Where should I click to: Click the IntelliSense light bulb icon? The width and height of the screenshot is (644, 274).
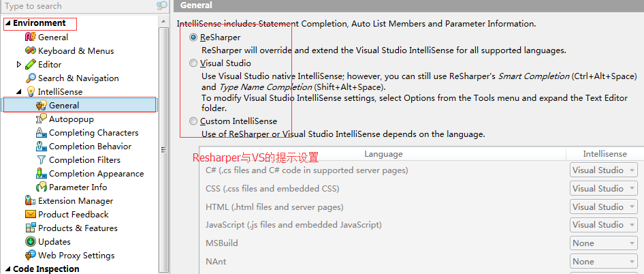click(x=31, y=91)
